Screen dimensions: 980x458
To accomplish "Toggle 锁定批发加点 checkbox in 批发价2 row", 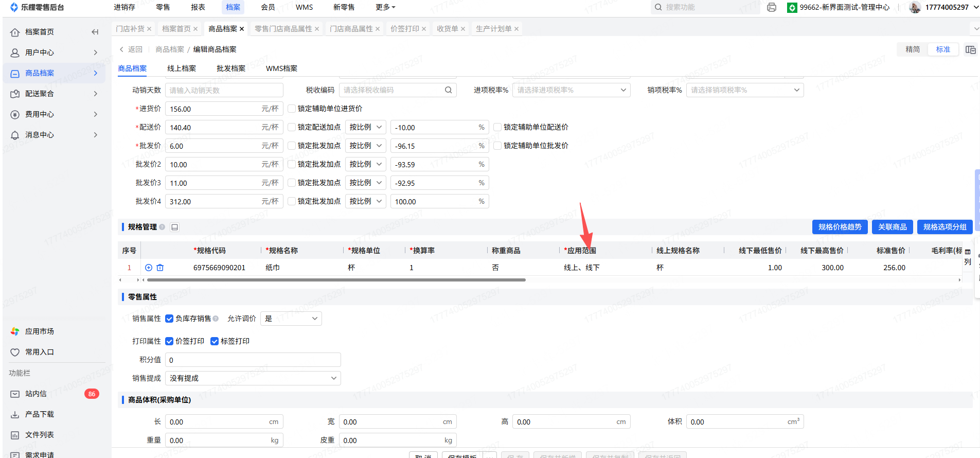I will point(292,164).
